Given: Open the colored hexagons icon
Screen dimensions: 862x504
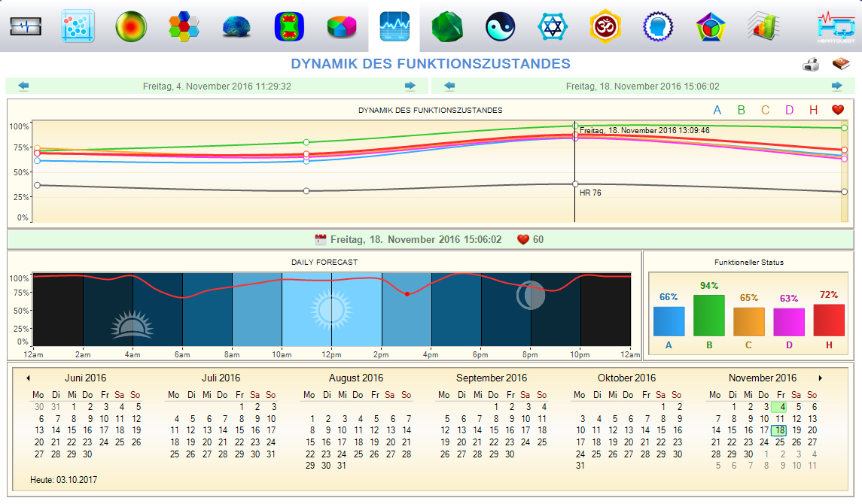Looking at the screenshot, I should click(184, 26).
